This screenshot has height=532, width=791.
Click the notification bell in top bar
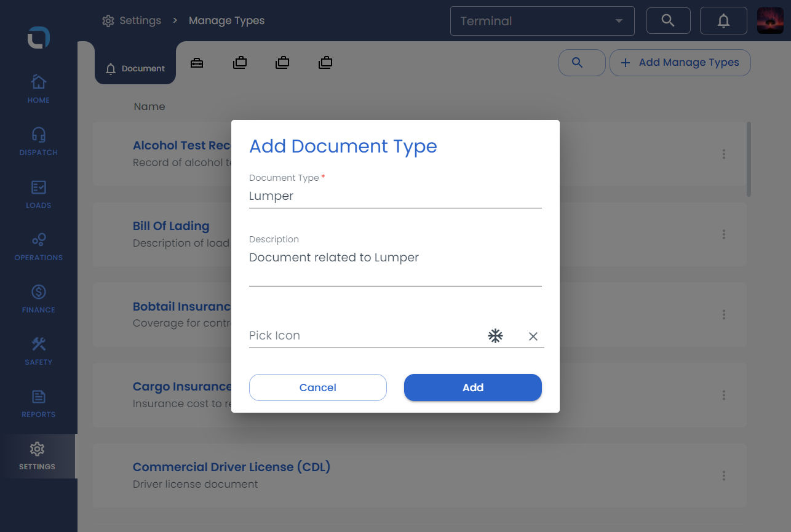pos(723,21)
